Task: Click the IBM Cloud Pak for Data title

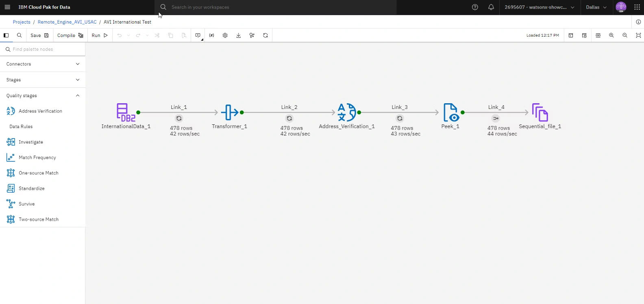Action: [44, 7]
